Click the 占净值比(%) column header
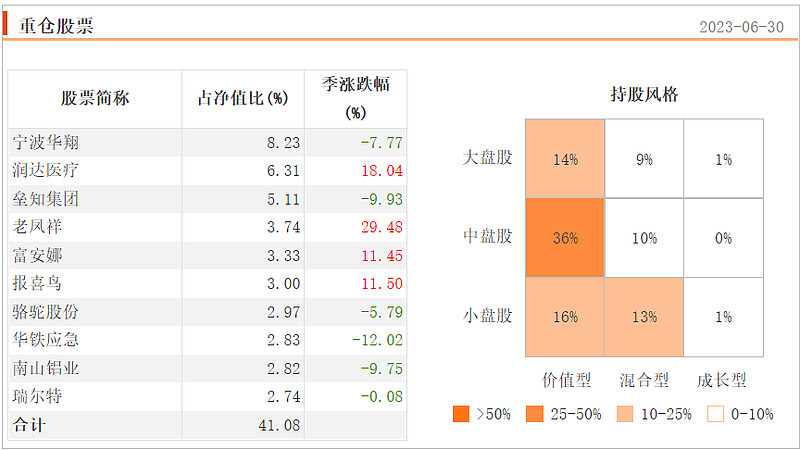Image resolution: width=800 pixels, height=450 pixels. (x=243, y=98)
